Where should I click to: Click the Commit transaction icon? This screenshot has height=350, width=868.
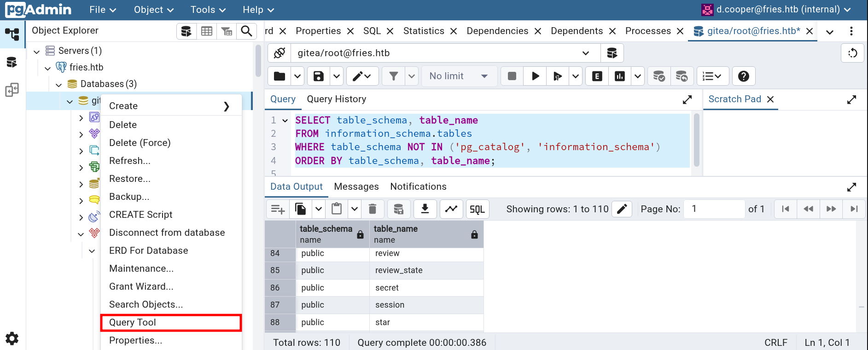coord(659,76)
